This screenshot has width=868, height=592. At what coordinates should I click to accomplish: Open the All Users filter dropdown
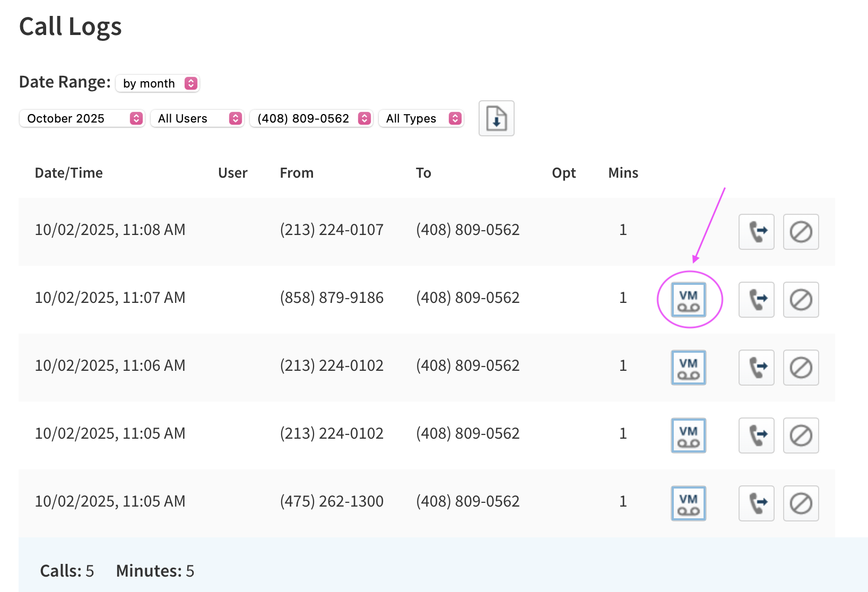197,118
